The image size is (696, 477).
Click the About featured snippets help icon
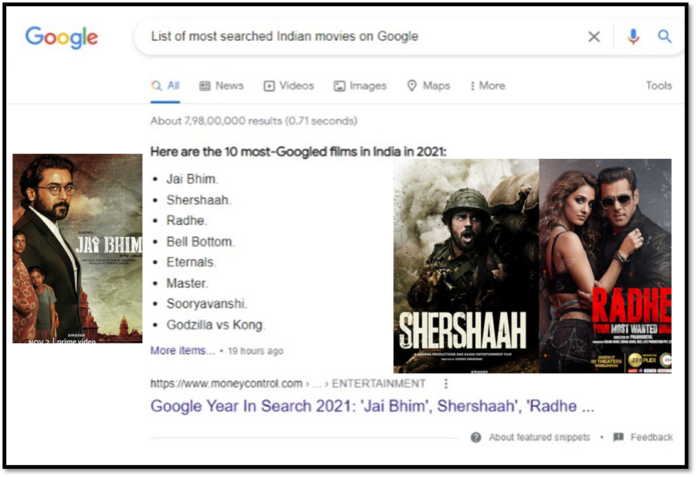476,438
